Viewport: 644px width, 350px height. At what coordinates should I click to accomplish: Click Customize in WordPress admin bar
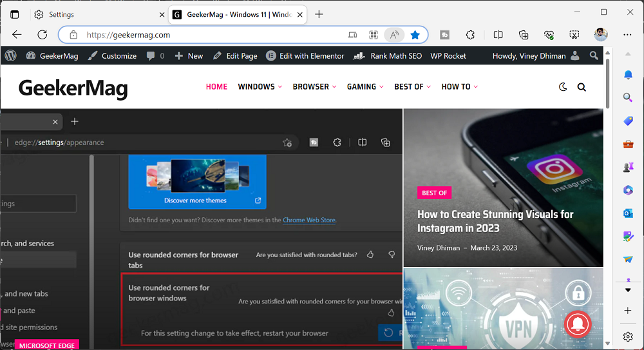(112, 56)
